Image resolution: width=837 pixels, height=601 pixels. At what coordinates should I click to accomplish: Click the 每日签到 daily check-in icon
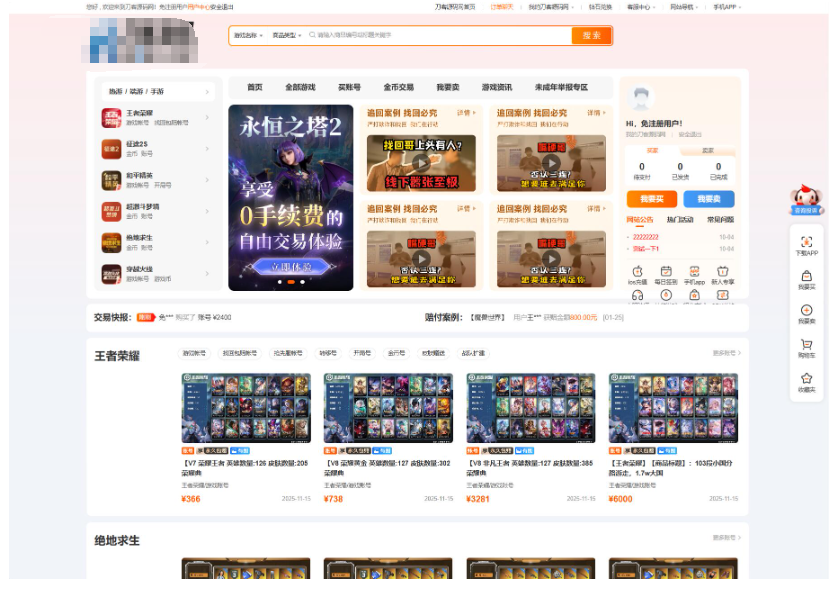(664, 270)
